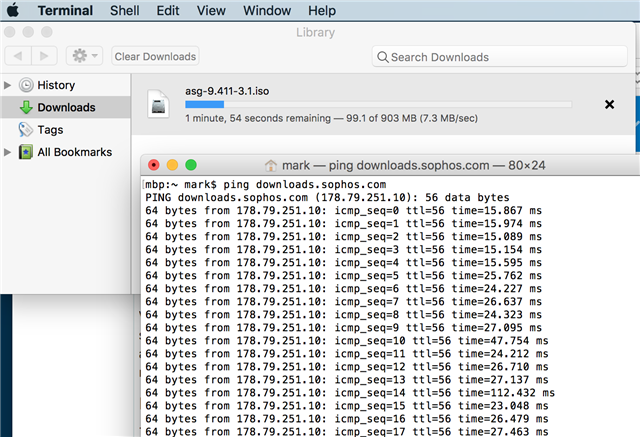Expand the All Bookmarks tree item

[7, 152]
